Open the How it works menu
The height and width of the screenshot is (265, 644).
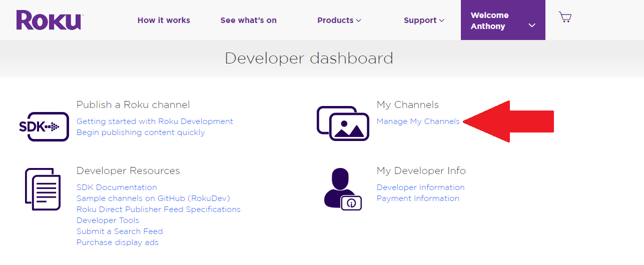point(164,20)
